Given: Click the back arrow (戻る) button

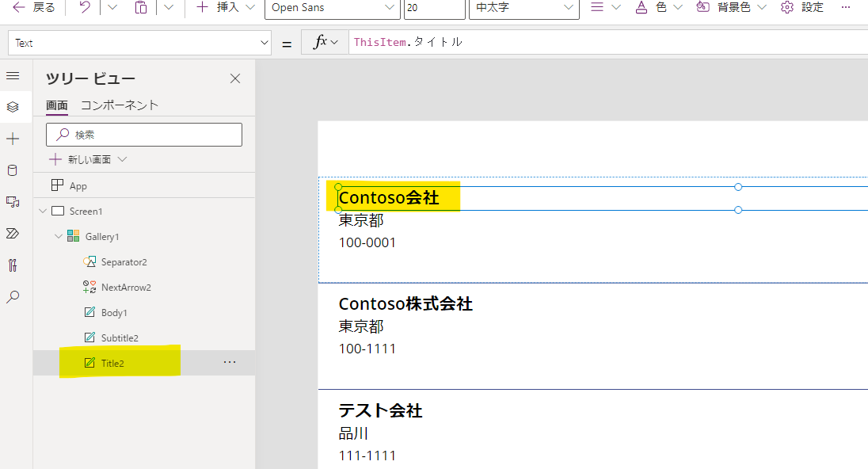Looking at the screenshot, I should [x=34, y=7].
